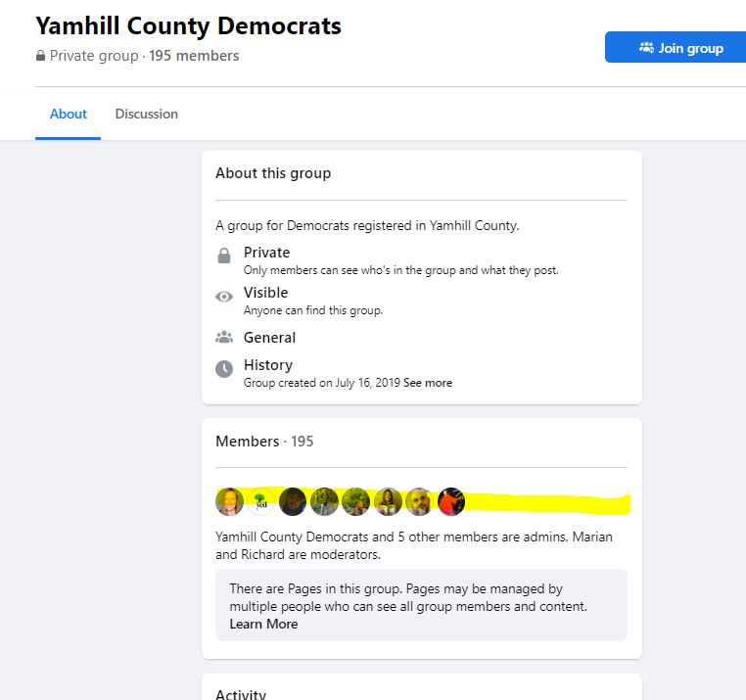Click the people icon beside General
746x700 pixels.
pyautogui.click(x=224, y=338)
